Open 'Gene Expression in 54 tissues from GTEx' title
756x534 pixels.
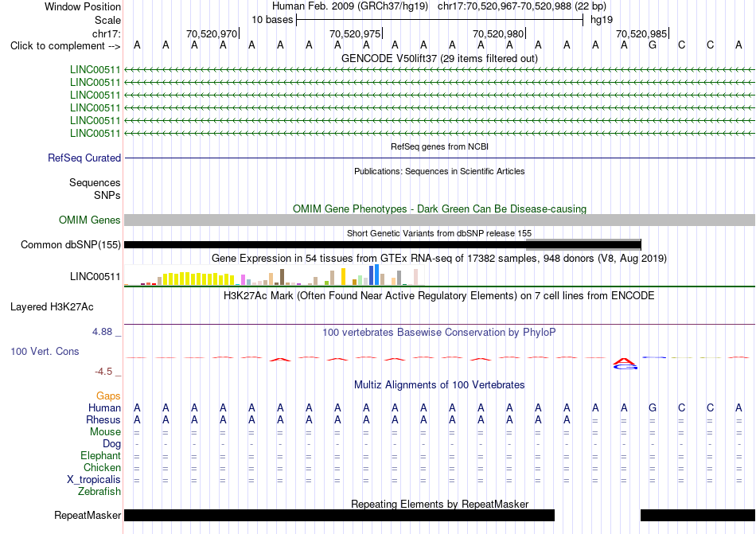point(439,259)
